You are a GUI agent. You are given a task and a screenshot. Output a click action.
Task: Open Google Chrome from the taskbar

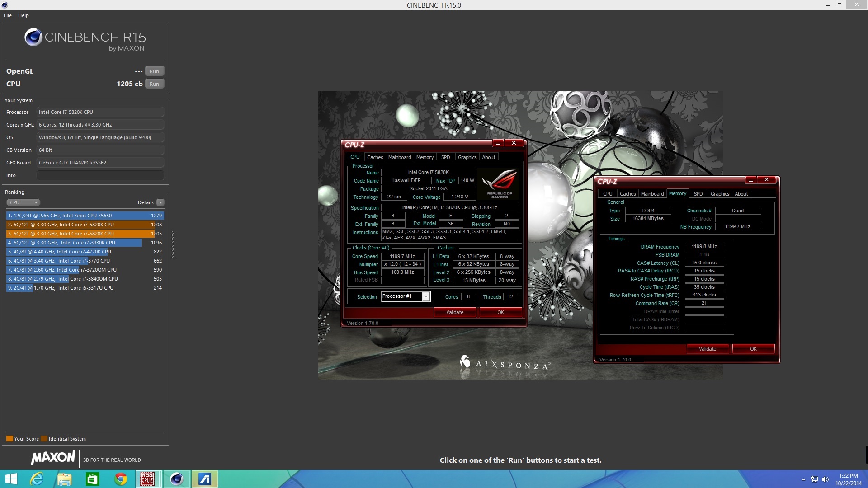click(120, 479)
